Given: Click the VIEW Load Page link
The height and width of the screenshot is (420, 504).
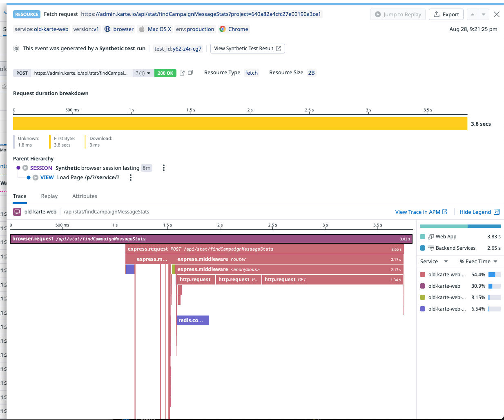Looking at the screenshot, I should (x=80, y=178).
